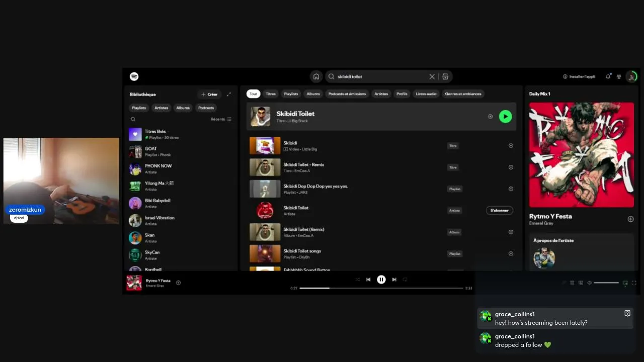Screen dimensions: 644x362
Task: Open PHONK NOW artist entry
Action: tap(181, 169)
